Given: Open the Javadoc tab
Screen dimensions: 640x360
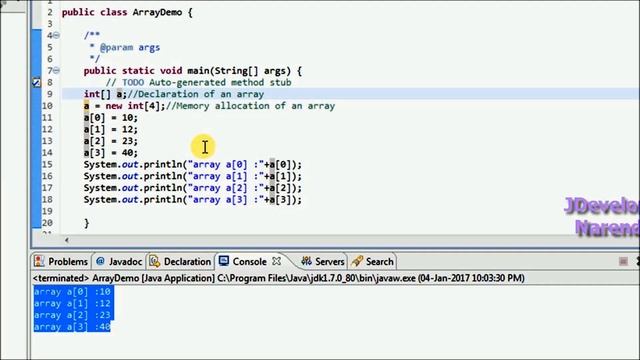Looking at the screenshot, I should coord(119,261).
